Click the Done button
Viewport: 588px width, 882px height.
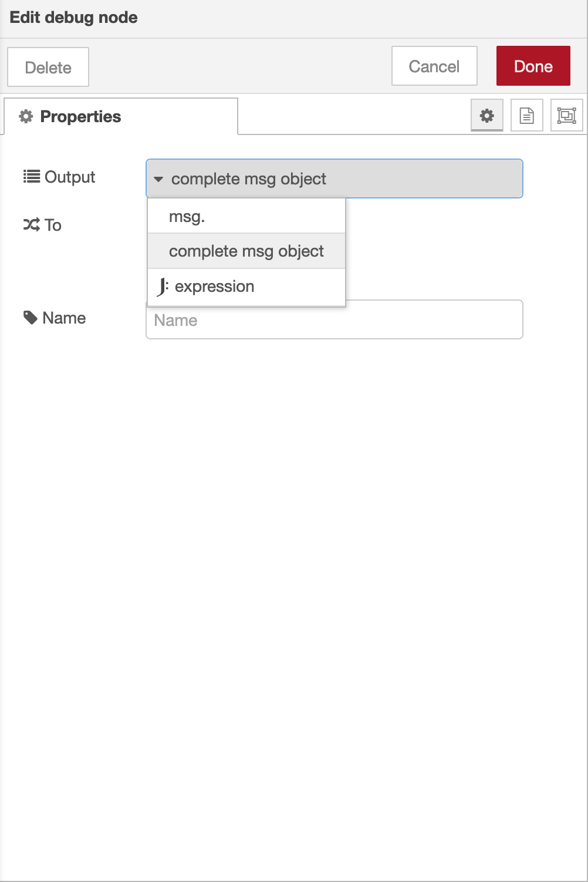(x=532, y=66)
